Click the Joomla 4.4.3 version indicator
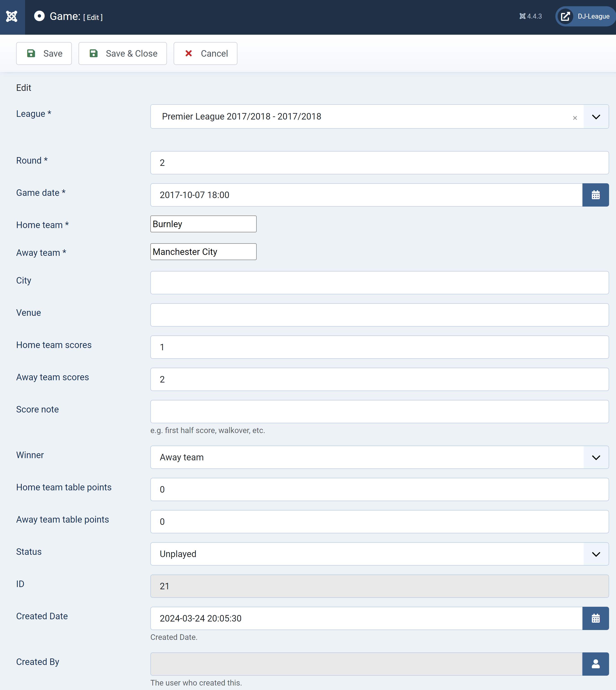616x690 pixels. 530,16
